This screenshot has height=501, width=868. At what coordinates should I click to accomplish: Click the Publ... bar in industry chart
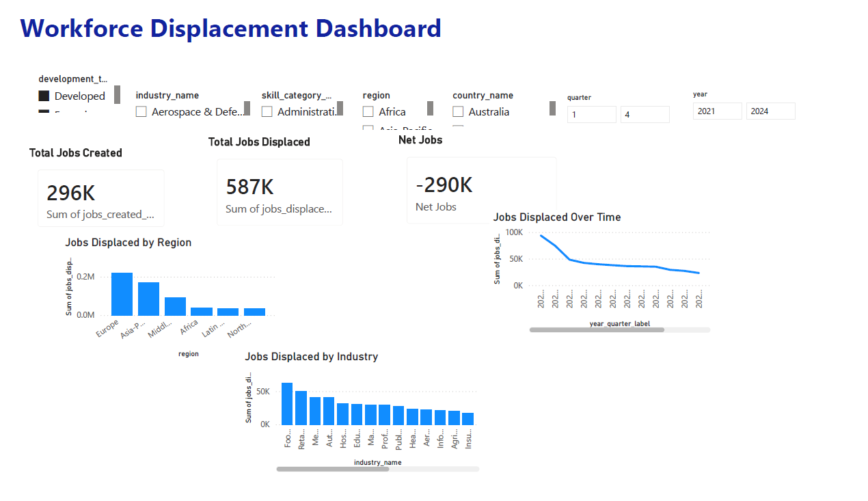click(x=398, y=416)
